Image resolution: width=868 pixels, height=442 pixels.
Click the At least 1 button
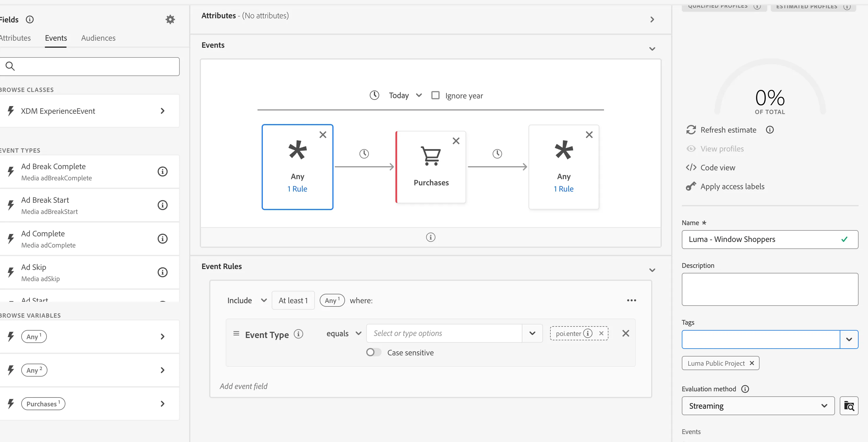coord(293,300)
